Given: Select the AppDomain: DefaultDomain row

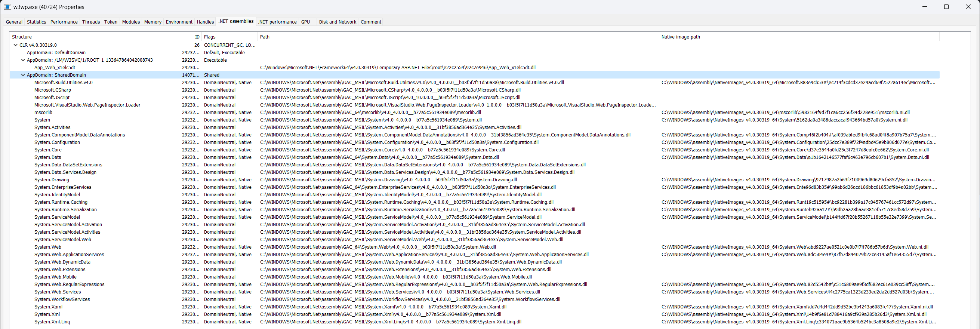Looking at the screenshot, I should click(x=56, y=52).
